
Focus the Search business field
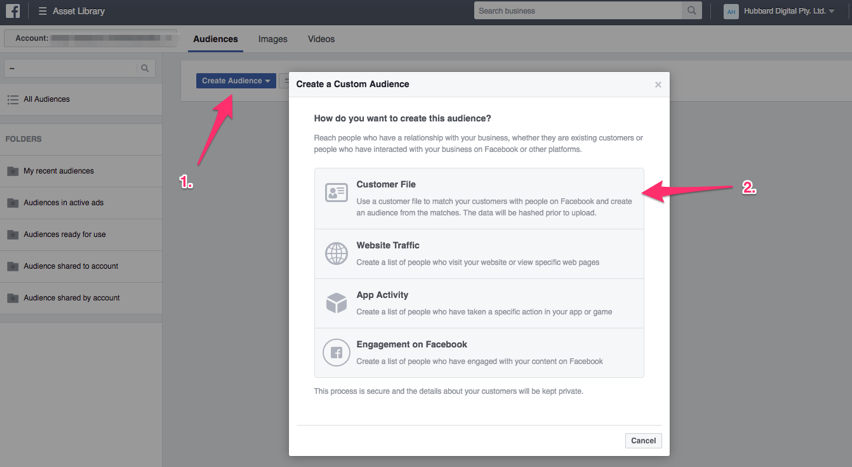(578, 10)
